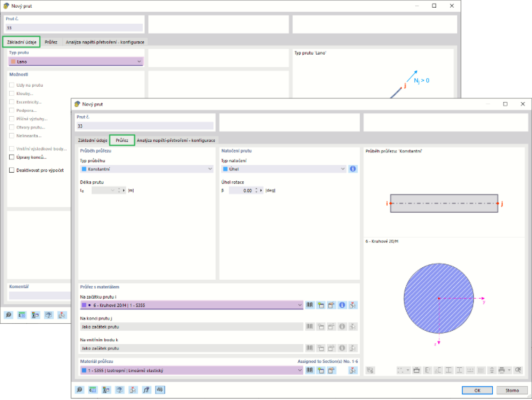This screenshot has width=532, height=400.
Task: Click the Storno button
Action: click(512, 390)
